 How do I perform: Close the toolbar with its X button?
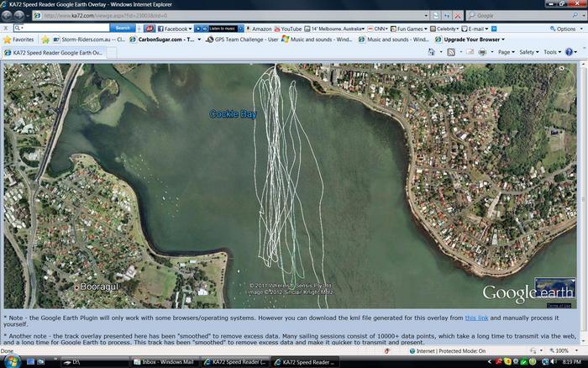(6, 28)
